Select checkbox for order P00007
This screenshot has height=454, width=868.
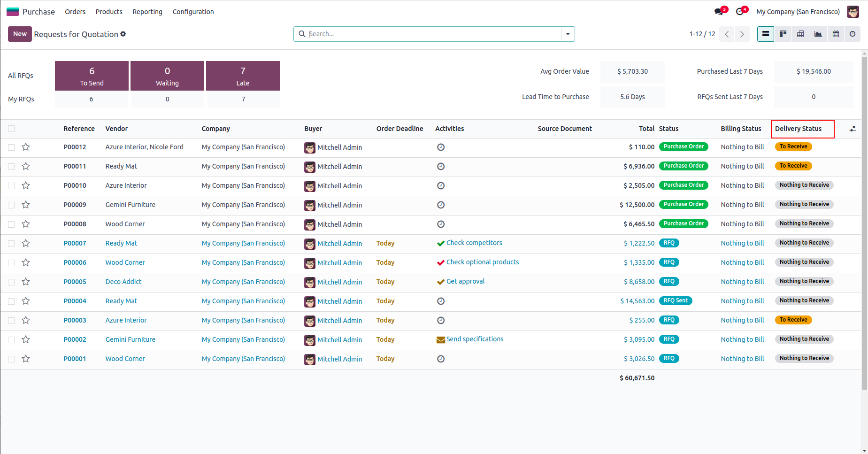tap(11, 243)
